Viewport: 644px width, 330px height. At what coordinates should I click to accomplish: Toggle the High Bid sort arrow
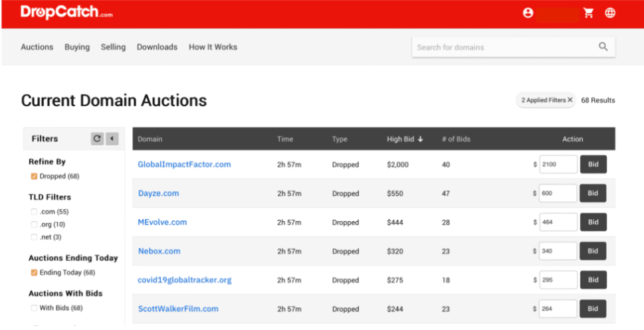coord(420,139)
